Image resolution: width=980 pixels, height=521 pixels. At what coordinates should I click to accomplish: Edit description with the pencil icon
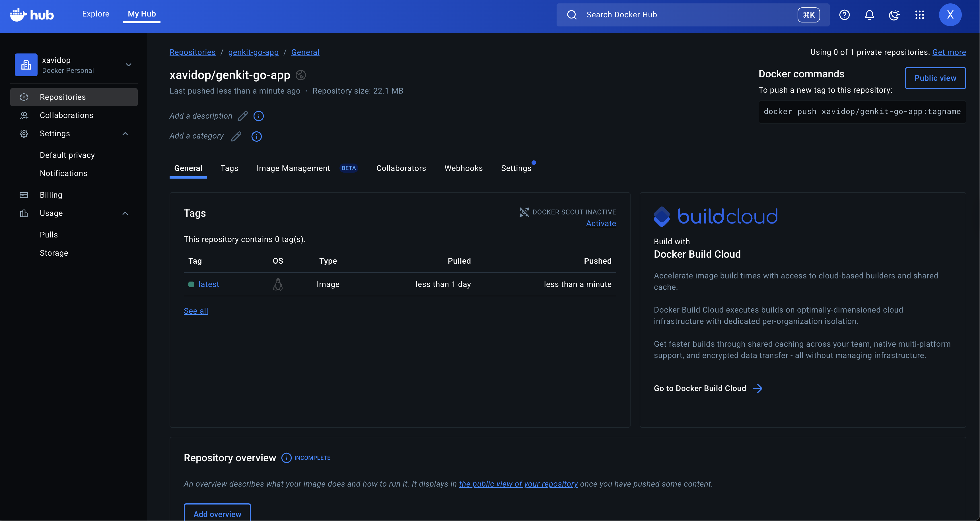[243, 116]
